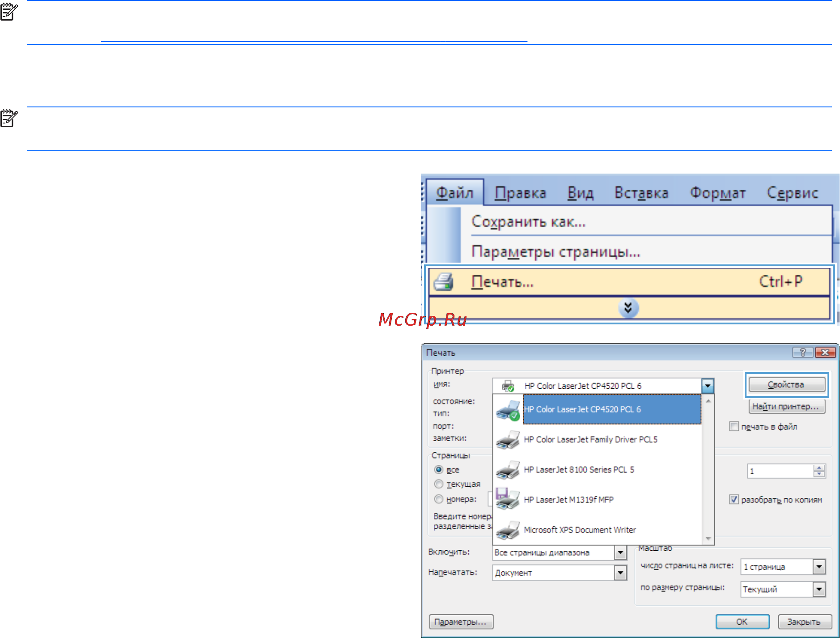Expand the menu with the double chevron
Screen dimensions: 840x638
(x=628, y=308)
